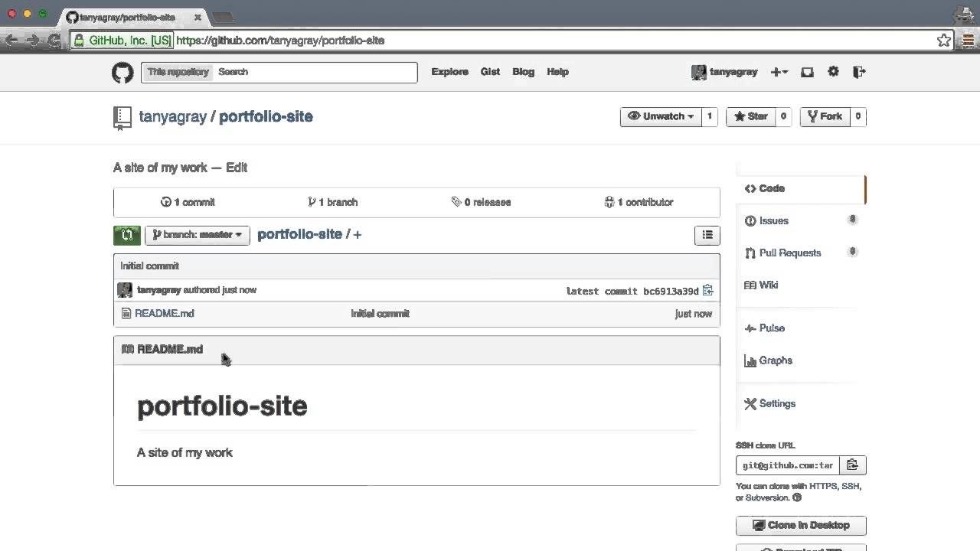Open tanyagray profile from header username
This screenshot has width=980, height=551.
pos(733,72)
